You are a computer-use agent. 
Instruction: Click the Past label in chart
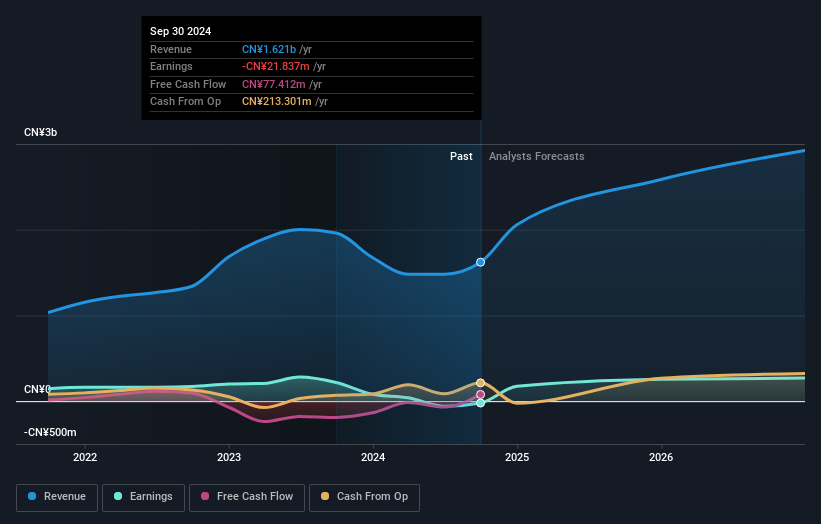461,156
